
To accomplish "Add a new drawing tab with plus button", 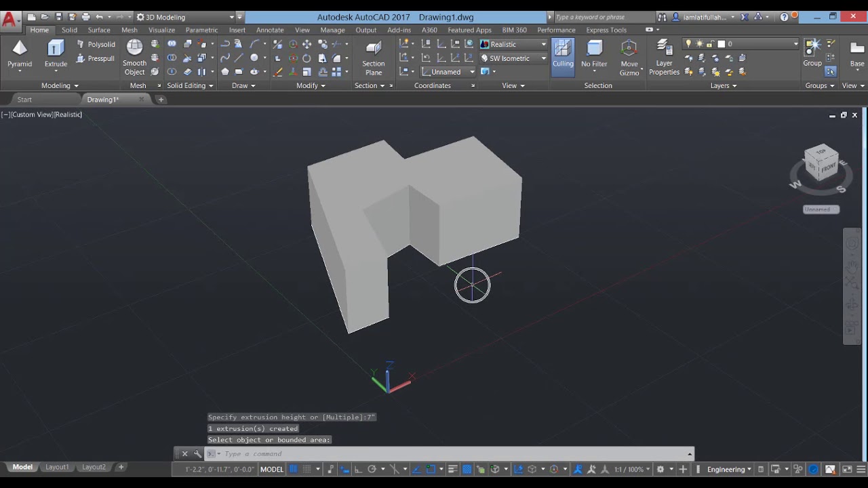I will pos(161,100).
